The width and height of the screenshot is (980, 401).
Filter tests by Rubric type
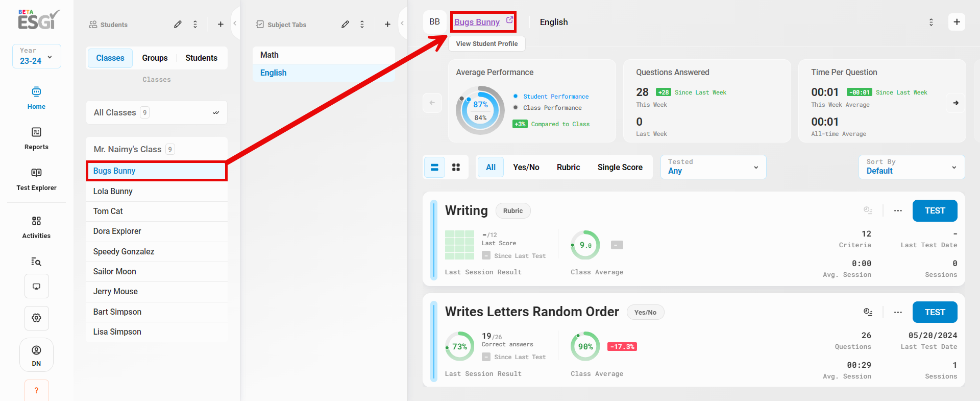[568, 167]
